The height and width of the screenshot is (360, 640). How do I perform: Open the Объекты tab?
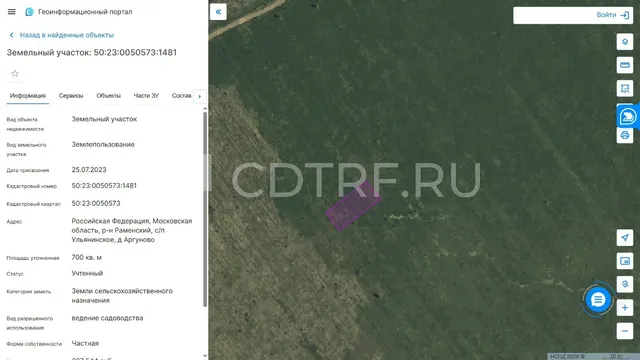pos(109,96)
